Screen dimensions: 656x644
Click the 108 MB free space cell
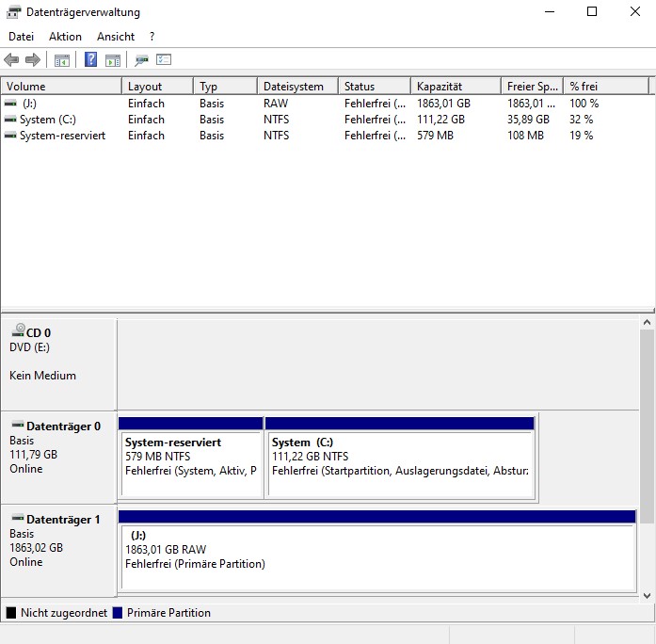(x=525, y=136)
